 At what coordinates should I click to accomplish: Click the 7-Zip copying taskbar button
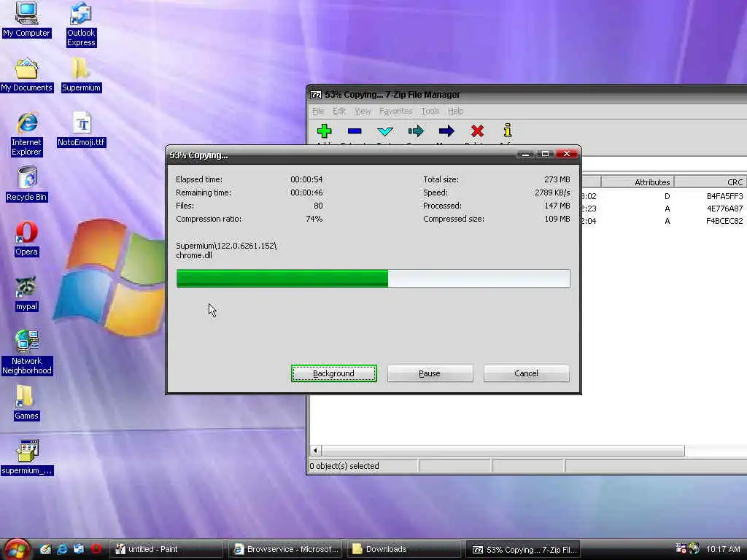pyautogui.click(x=522, y=549)
